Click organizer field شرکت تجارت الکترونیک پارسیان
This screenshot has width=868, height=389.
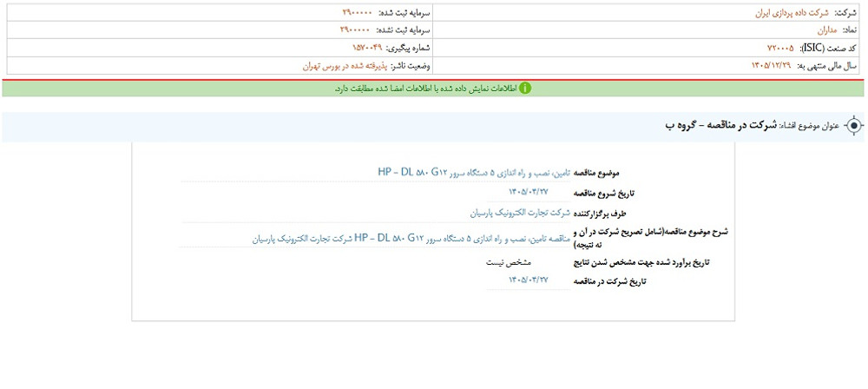tap(520, 212)
